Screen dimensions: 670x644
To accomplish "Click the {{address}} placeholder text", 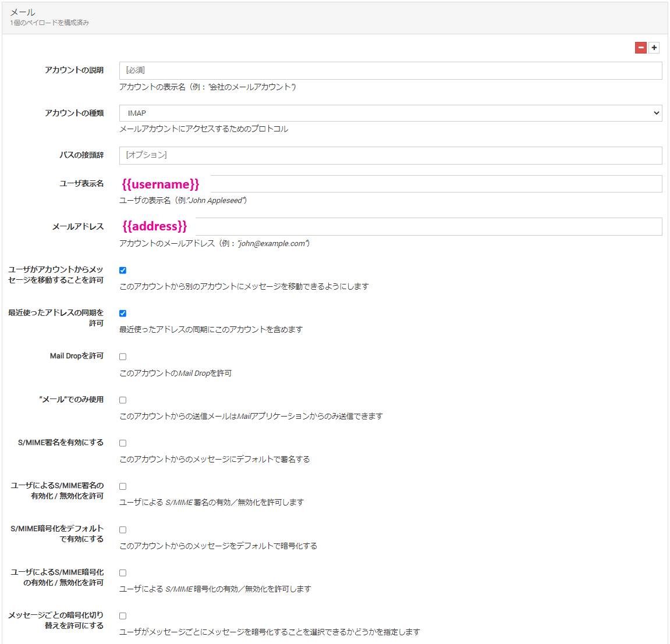I will 155,226.
